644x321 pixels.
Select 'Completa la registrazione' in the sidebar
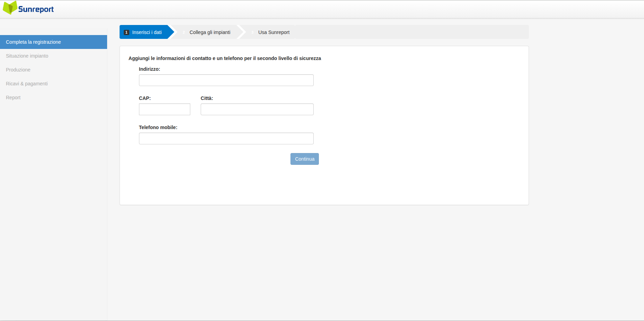[x=33, y=42]
